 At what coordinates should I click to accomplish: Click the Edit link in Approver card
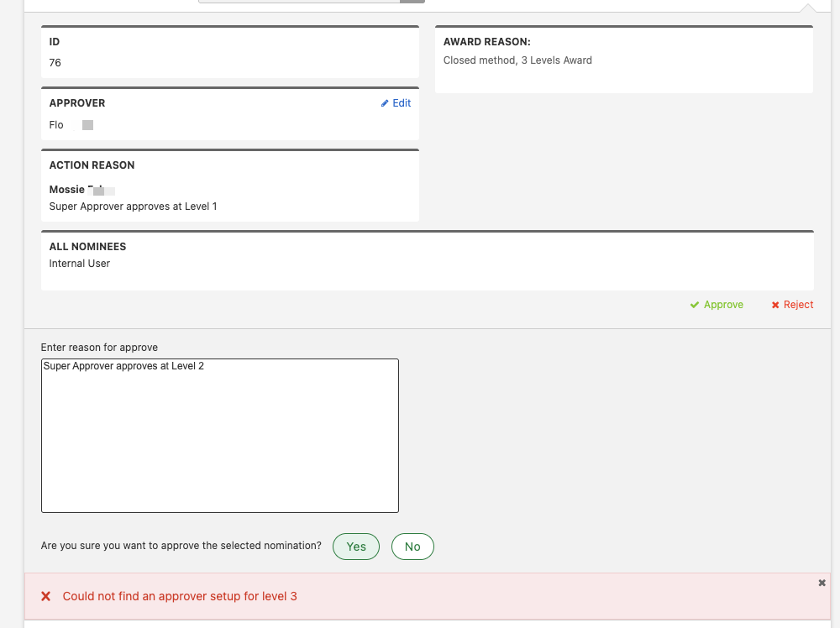coord(396,103)
